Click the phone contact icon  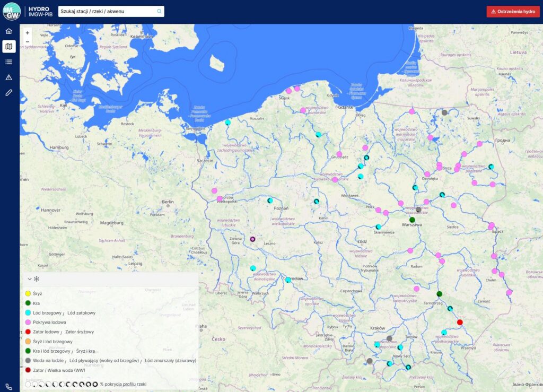pos(8,387)
